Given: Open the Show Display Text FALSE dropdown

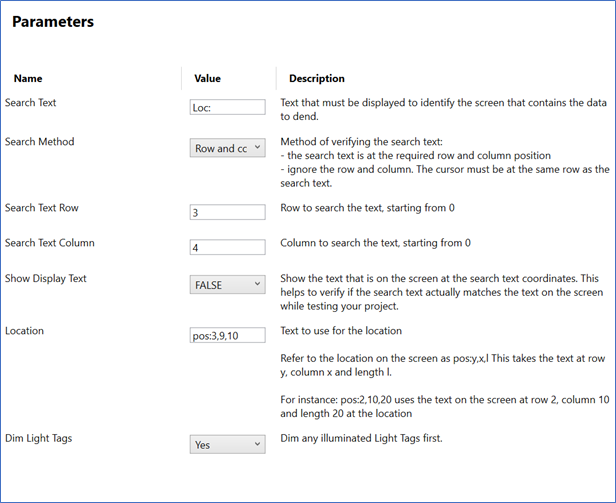Looking at the screenshot, I should coord(227,285).
